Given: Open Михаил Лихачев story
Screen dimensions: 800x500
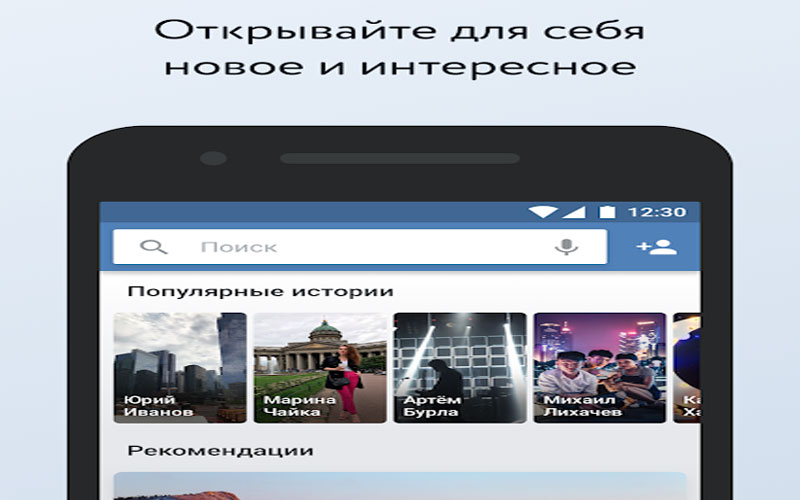Looking at the screenshot, I should [599, 368].
